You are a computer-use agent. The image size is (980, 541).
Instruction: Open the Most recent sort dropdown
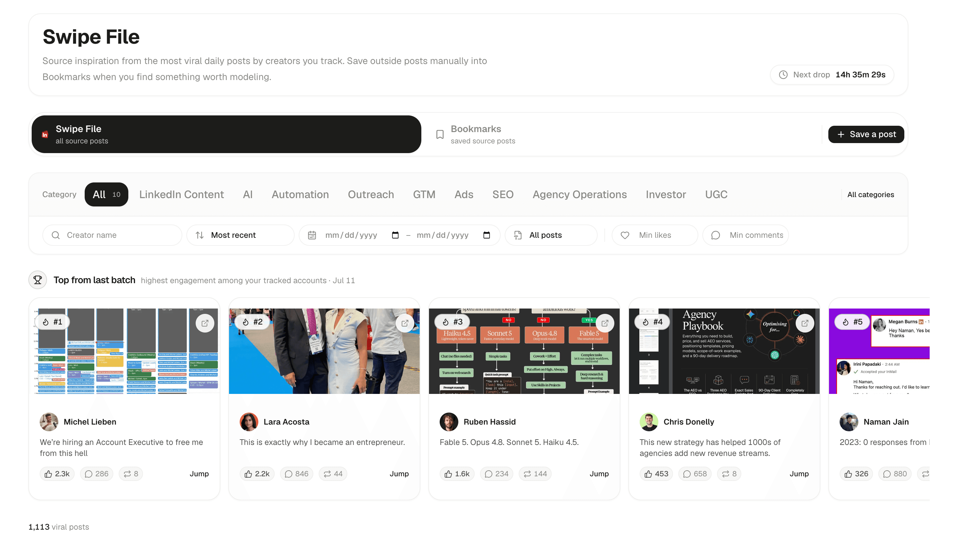coord(240,235)
